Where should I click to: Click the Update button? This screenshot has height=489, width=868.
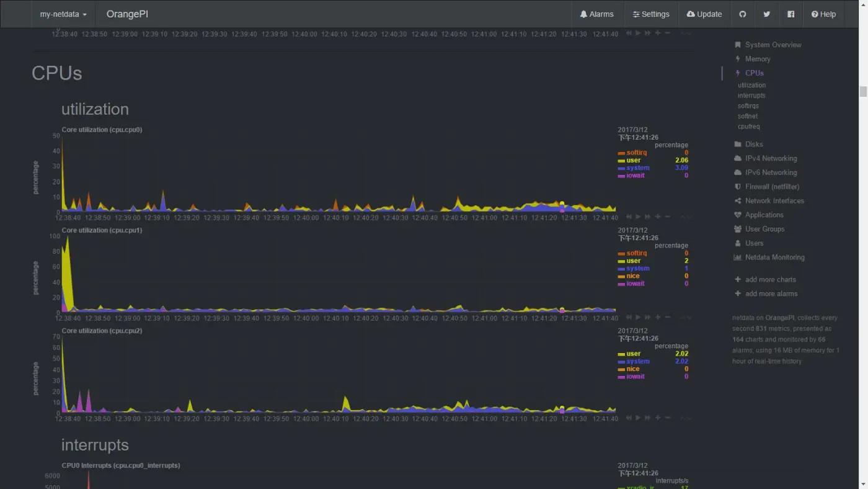pyautogui.click(x=704, y=14)
